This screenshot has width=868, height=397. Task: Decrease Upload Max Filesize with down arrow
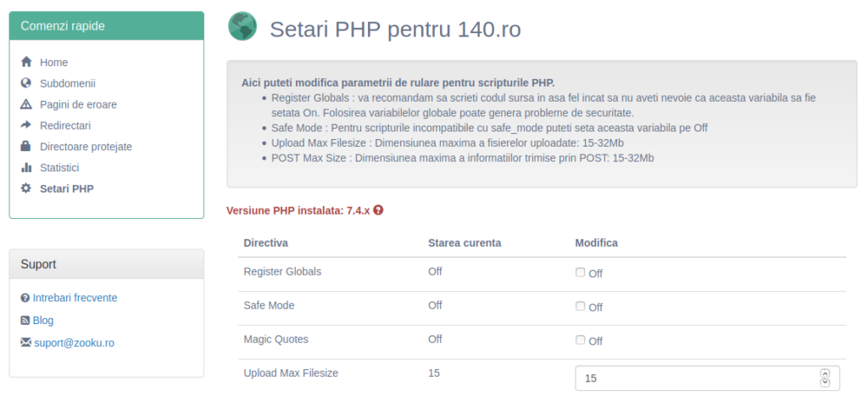point(825,383)
